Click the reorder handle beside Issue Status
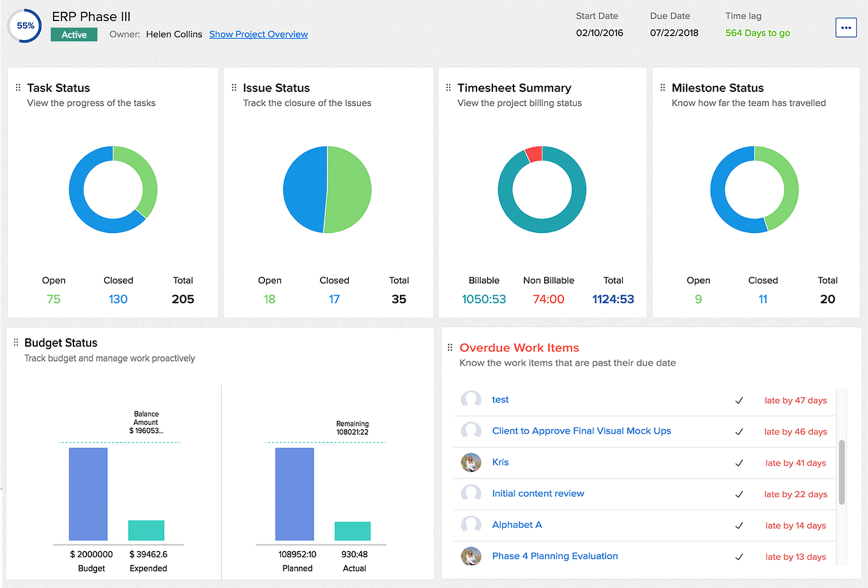The image size is (868, 588). click(233, 87)
